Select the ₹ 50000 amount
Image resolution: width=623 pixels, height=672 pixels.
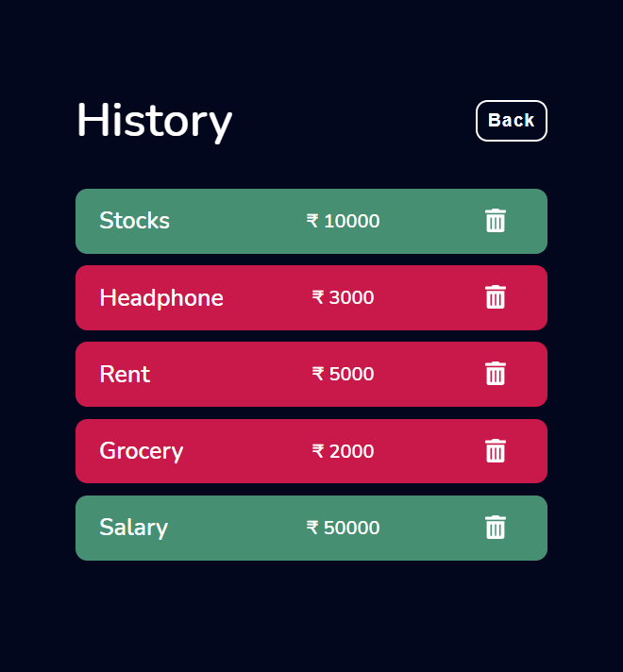click(x=343, y=528)
